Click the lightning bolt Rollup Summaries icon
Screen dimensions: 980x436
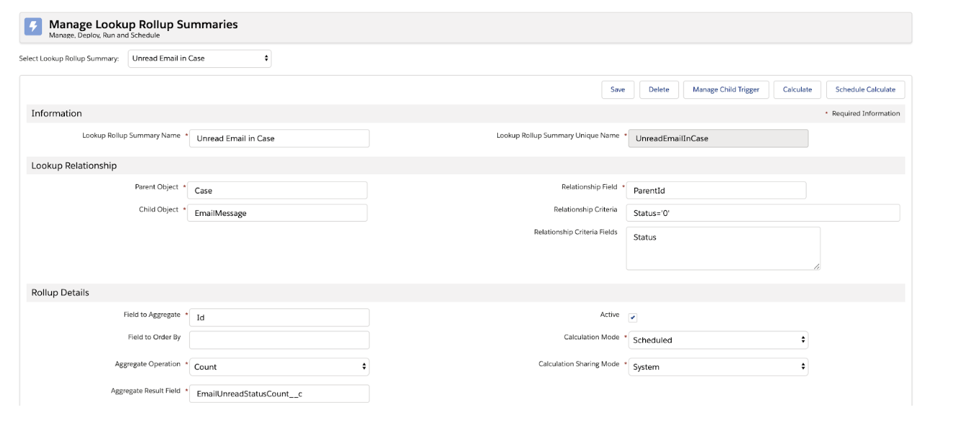(x=33, y=27)
